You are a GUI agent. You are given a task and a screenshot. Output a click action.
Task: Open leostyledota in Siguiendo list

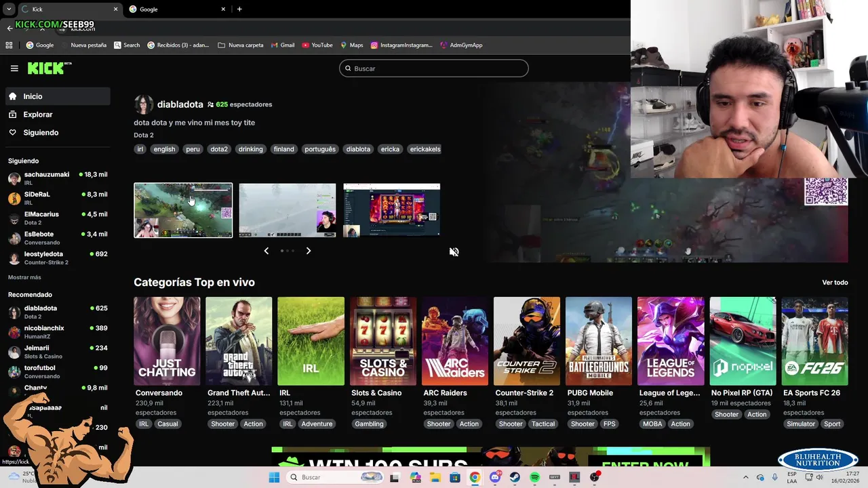[58, 258]
